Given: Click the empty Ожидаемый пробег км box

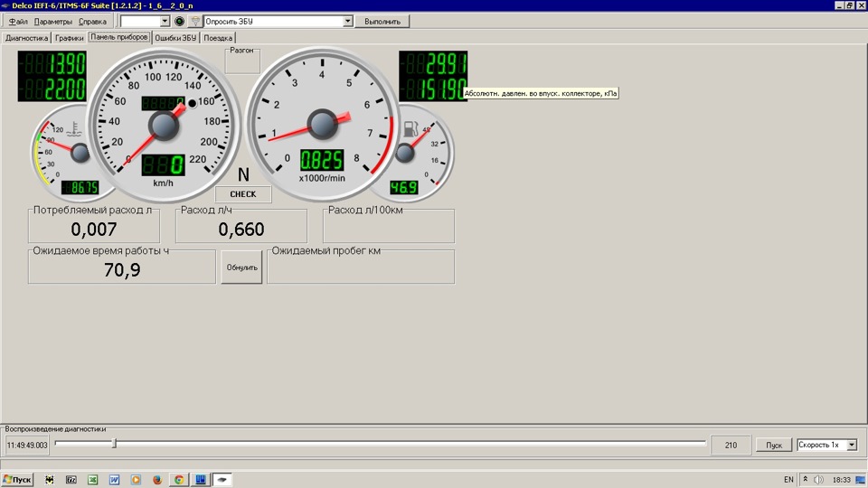Looking at the screenshot, I should click(361, 267).
